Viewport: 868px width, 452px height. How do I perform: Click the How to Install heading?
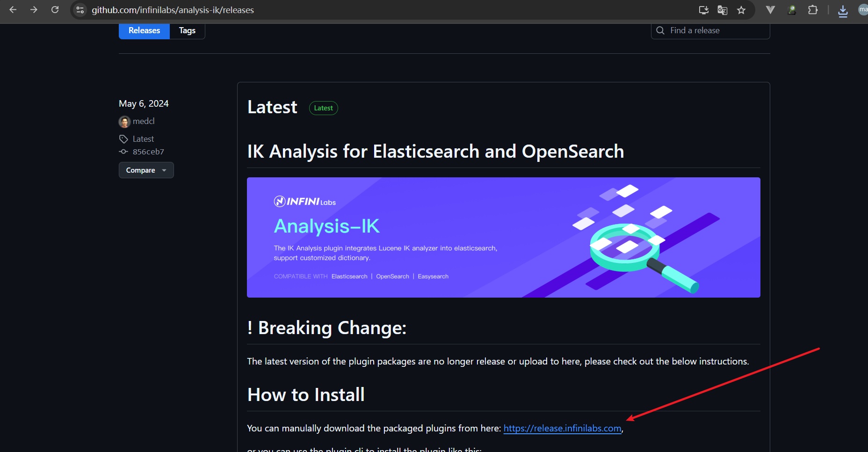coord(306,395)
